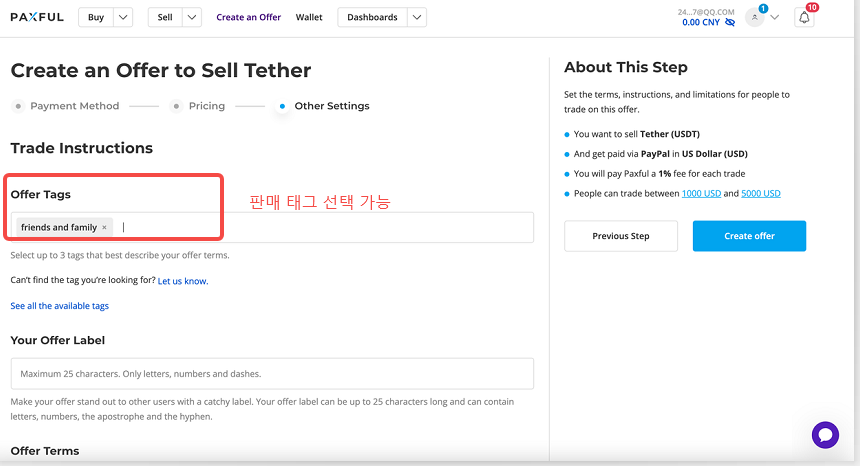Go to Wallet
The width and height of the screenshot is (860, 466).
click(309, 17)
